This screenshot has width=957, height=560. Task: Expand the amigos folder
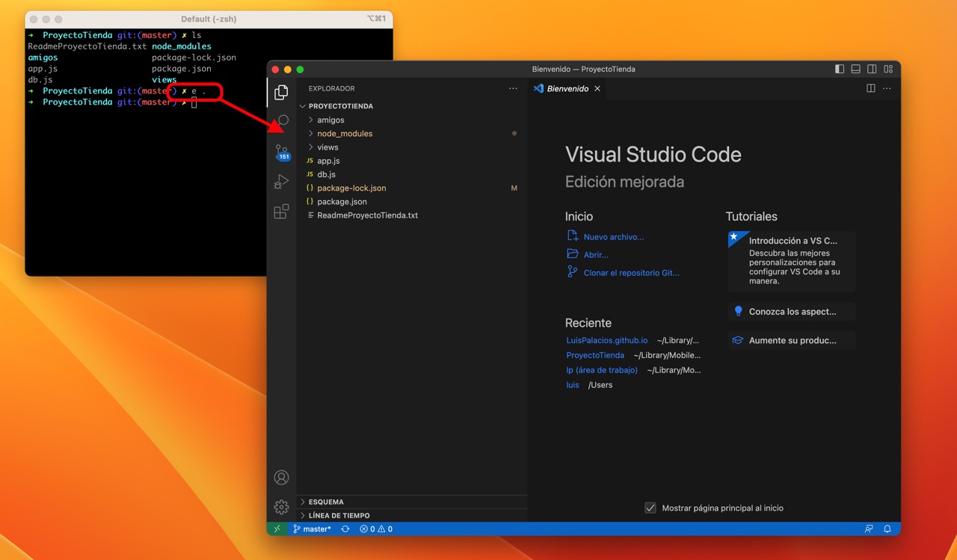(x=412, y=120)
